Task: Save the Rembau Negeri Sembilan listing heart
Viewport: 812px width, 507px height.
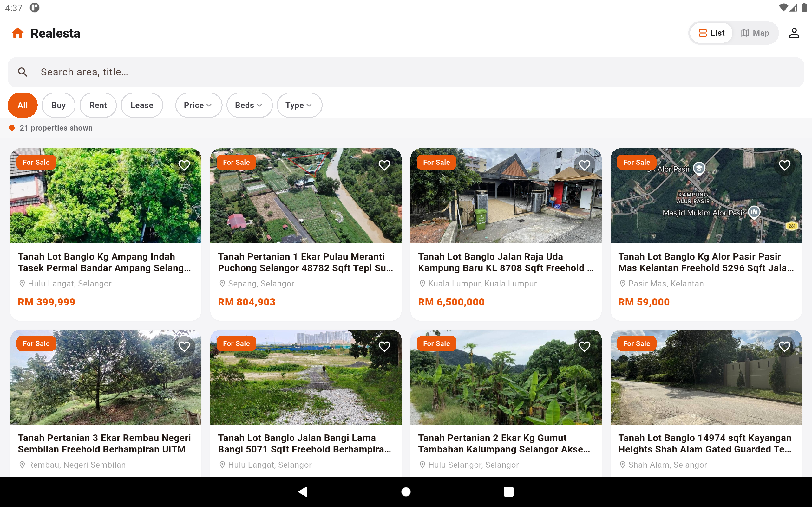Action: coord(184,346)
